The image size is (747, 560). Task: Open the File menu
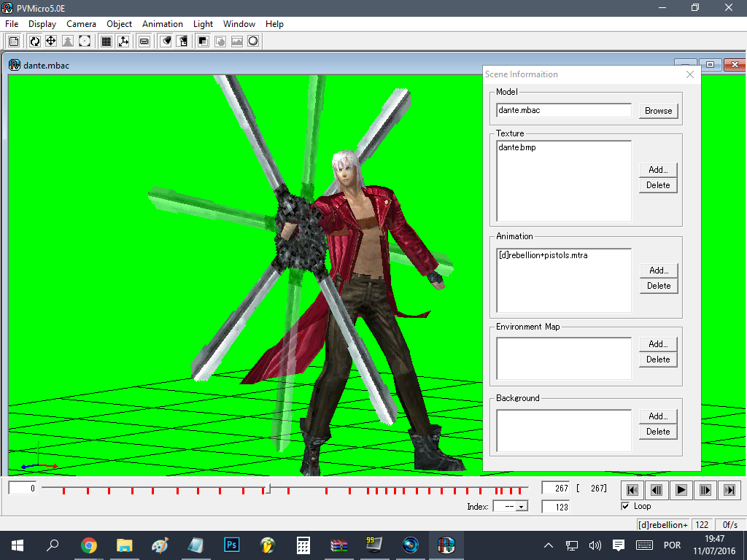[x=12, y=24]
